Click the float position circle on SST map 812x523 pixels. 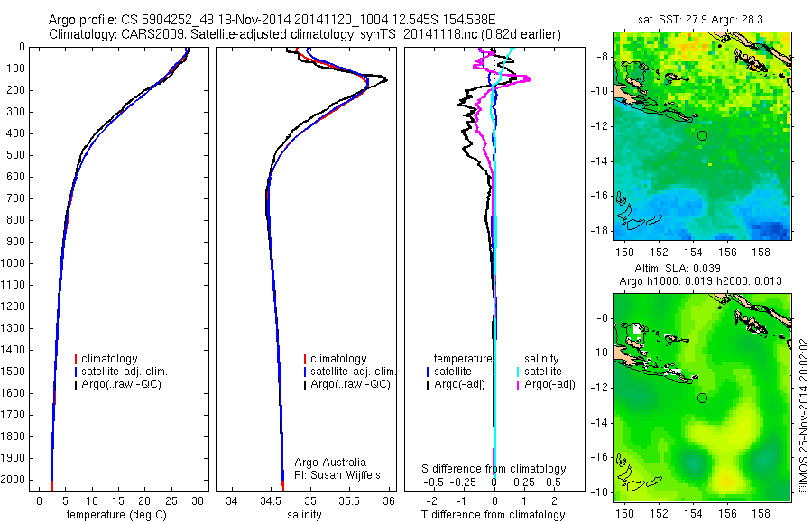(x=702, y=135)
